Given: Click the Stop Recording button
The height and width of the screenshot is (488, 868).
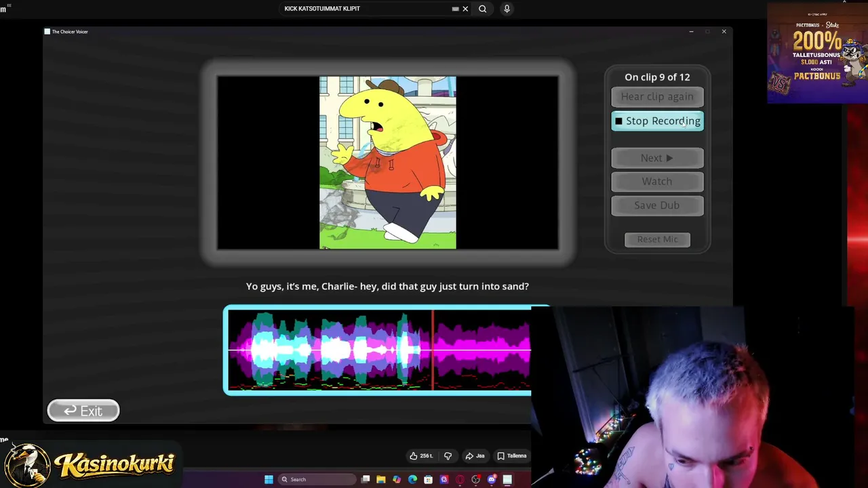Looking at the screenshot, I should click(657, 121).
